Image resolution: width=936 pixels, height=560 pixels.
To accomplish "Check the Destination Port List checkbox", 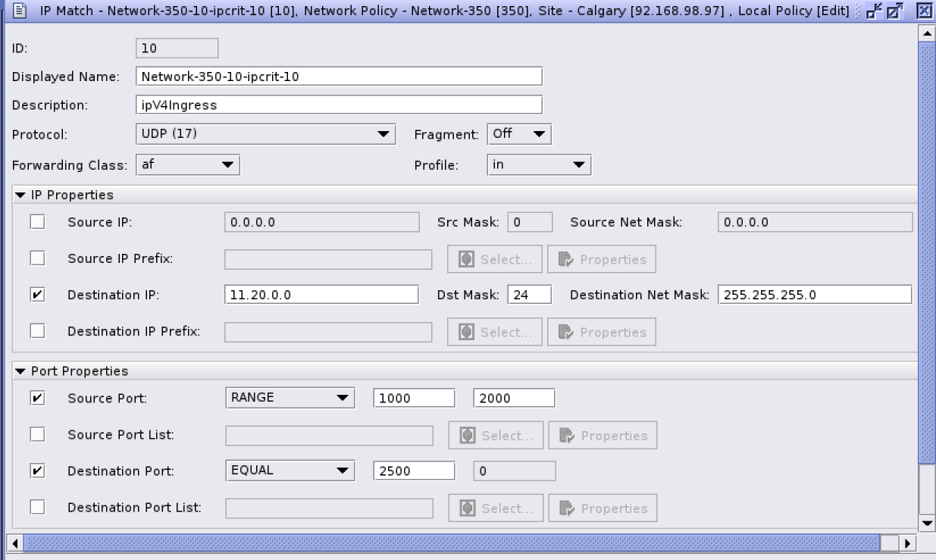I will click(x=37, y=507).
